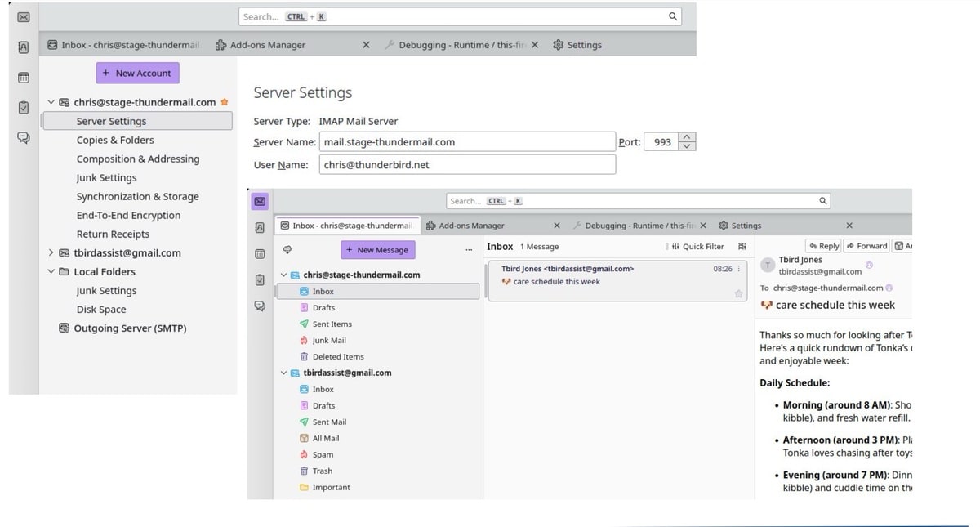Close the Settings tab

849,226
